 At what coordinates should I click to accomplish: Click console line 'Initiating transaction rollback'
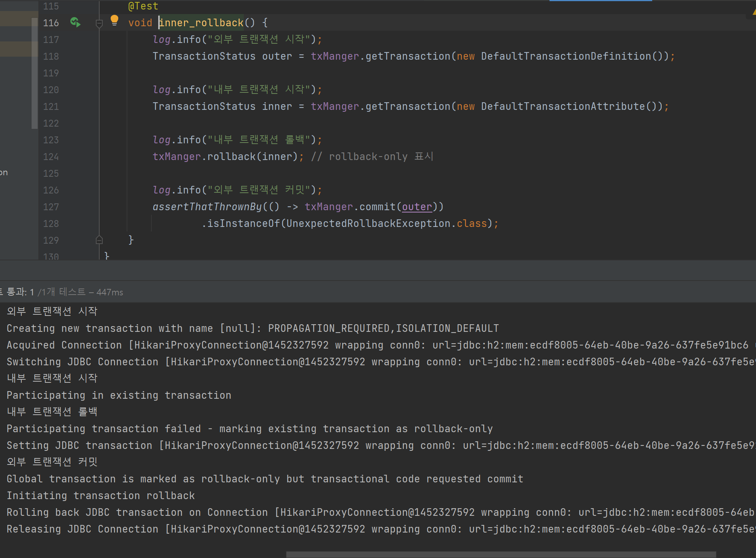(x=100, y=496)
